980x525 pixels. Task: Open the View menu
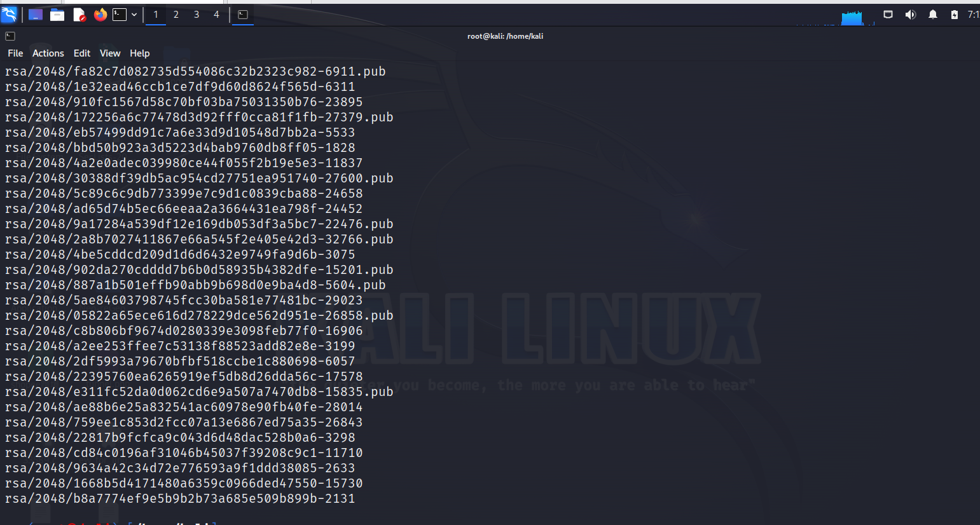[x=110, y=53]
